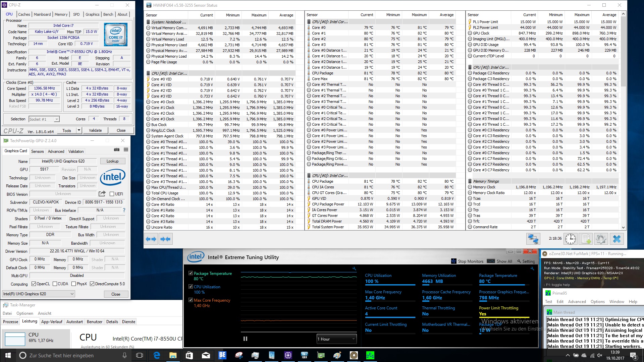Toggle the CUDA checkbox
This screenshot has width=644, height=362.
tap(55, 284)
